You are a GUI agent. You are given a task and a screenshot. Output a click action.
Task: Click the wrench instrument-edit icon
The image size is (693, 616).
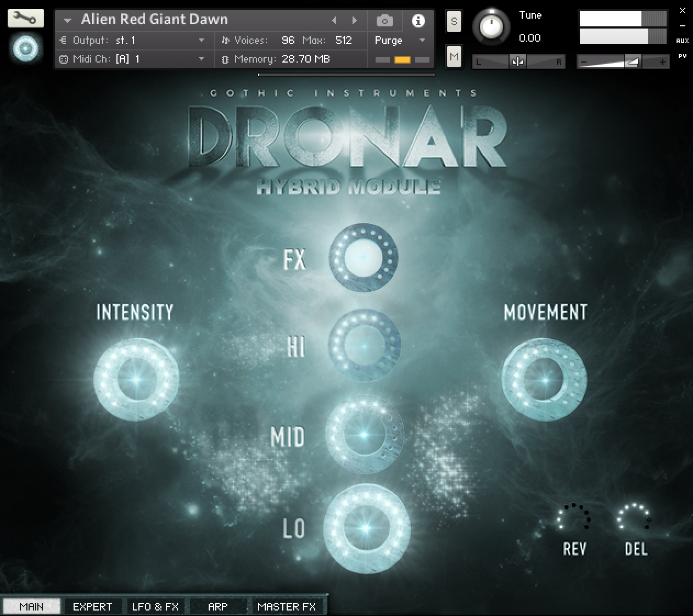25,18
